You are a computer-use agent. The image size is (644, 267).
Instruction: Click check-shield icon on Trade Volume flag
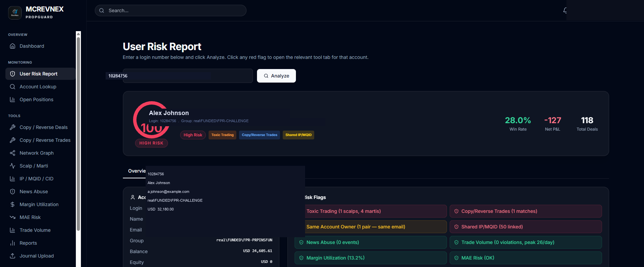[x=456, y=242]
